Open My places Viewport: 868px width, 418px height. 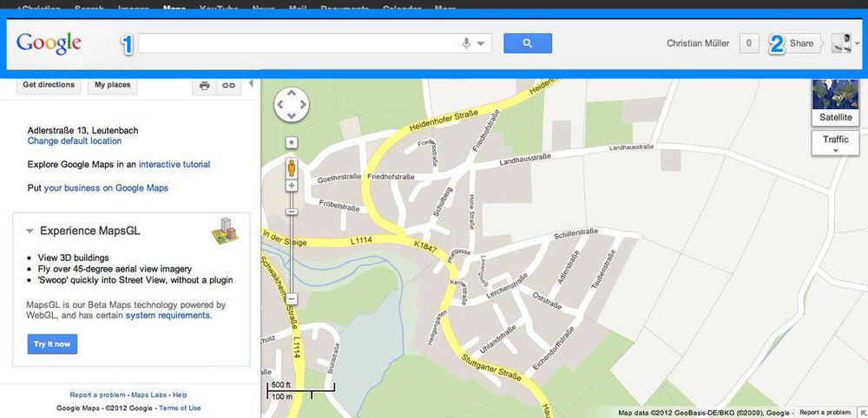112,85
